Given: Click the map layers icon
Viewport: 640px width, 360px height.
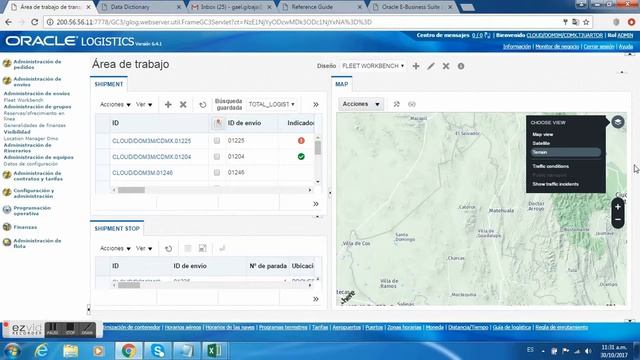Looking at the screenshot, I should (618, 122).
